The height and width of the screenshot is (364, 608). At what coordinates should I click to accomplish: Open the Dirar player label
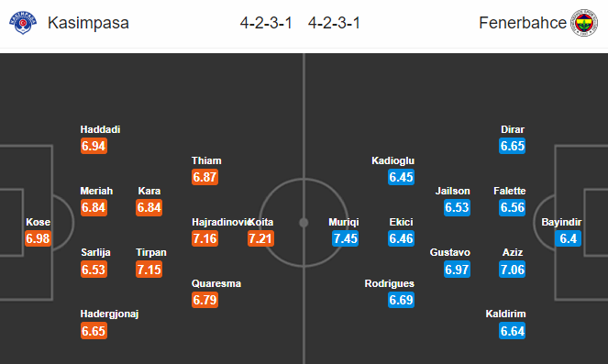coord(513,129)
